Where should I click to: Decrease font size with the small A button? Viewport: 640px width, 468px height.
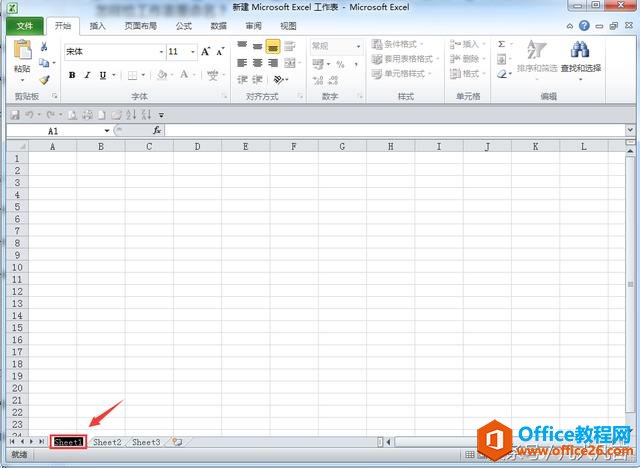[220, 52]
